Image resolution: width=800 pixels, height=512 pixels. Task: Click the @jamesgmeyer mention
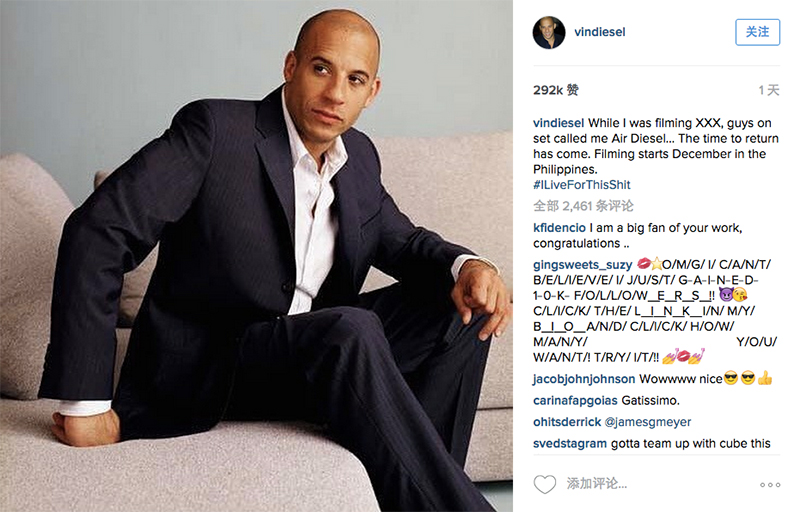pos(648,422)
